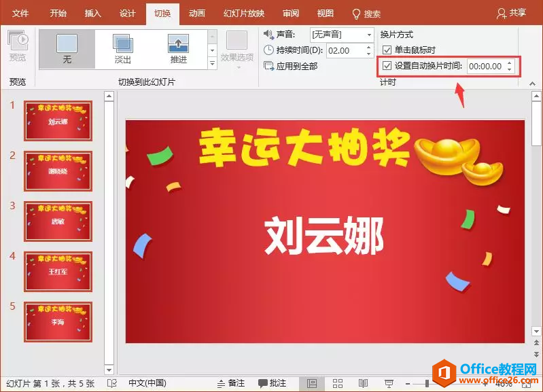Select slide 1 thumbnail 刘云娜
The width and height of the screenshot is (543, 392).
click(x=58, y=121)
